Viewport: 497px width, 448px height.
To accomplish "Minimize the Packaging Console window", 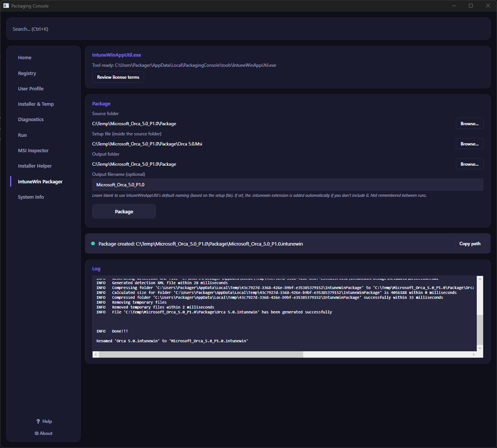I will point(454,6).
